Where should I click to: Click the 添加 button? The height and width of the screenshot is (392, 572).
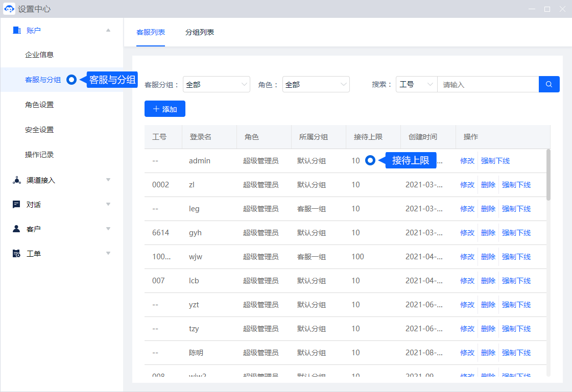tap(165, 109)
